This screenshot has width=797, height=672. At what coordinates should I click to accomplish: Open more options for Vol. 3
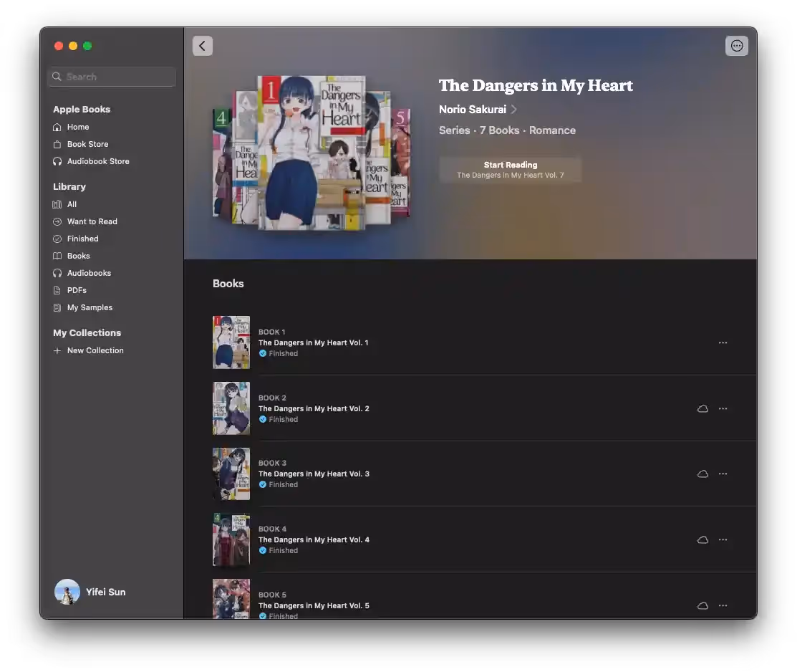pos(723,474)
